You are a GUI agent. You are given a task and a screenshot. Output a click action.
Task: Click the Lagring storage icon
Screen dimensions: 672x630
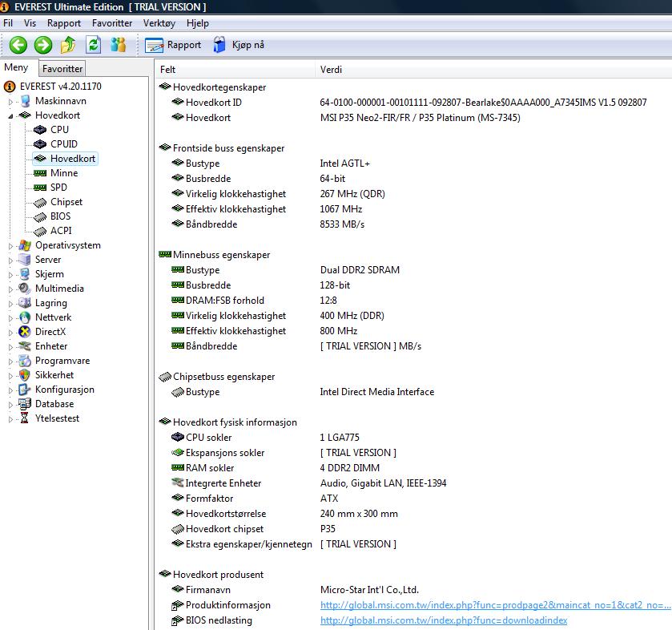point(25,303)
